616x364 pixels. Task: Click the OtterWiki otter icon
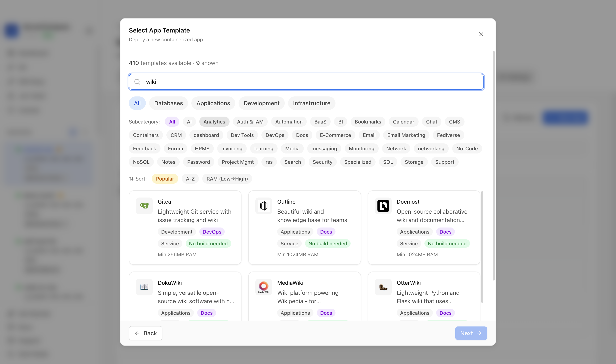tap(383, 287)
